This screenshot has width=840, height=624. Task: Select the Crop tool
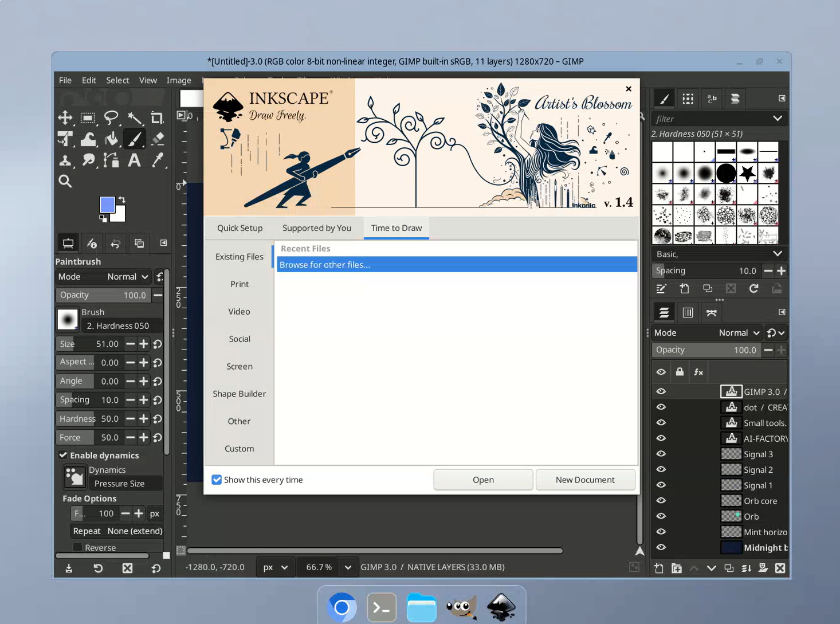pos(157,118)
